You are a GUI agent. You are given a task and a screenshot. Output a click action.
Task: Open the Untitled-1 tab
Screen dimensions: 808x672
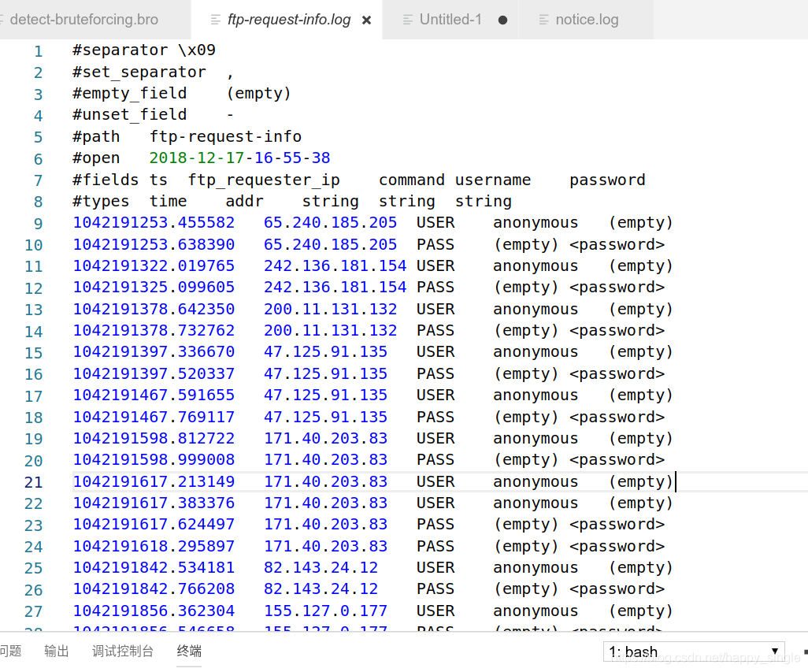450,20
